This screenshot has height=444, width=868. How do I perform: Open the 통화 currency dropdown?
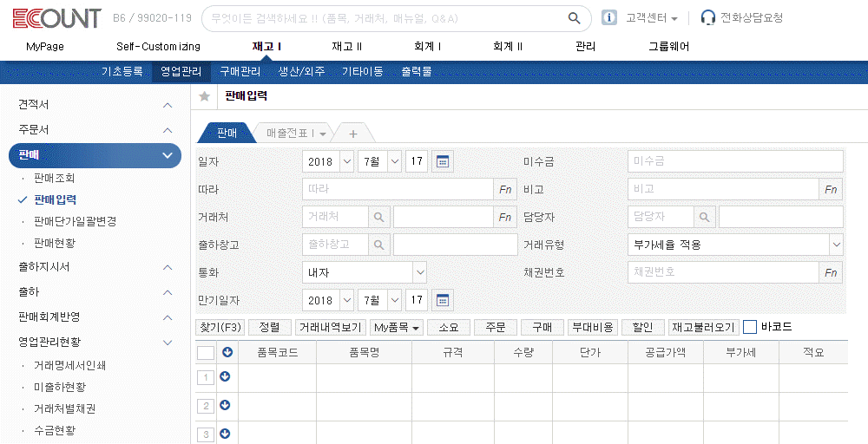(x=365, y=272)
